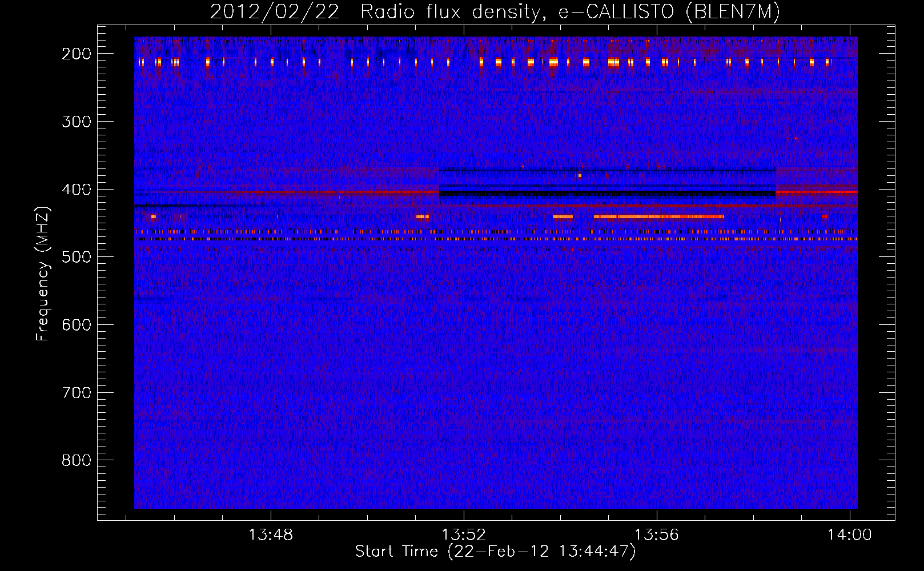Click the 200 frequency tick label
Screen dimensions: 924x571
pos(77,54)
